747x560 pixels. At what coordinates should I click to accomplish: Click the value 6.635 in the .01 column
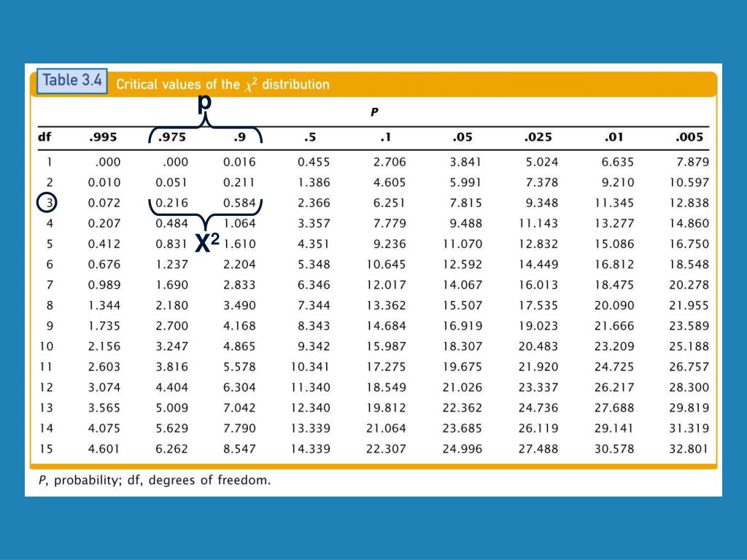pyautogui.click(x=617, y=163)
